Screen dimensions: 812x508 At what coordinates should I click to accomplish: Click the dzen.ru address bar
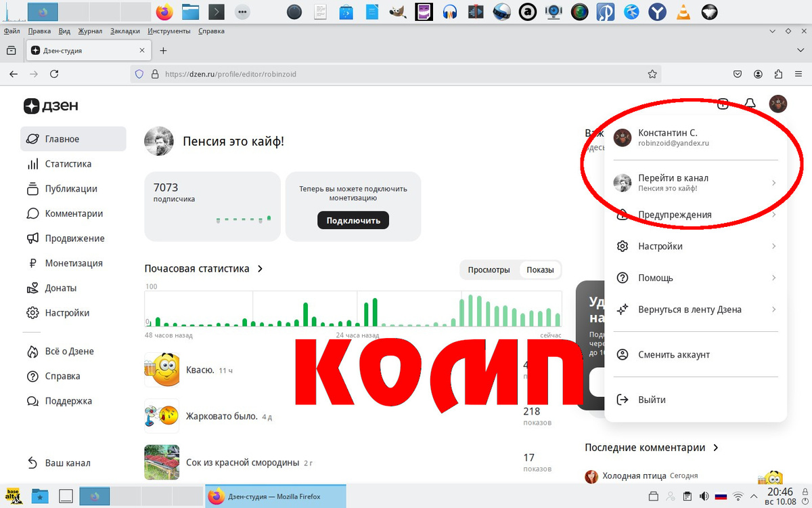[x=396, y=75]
